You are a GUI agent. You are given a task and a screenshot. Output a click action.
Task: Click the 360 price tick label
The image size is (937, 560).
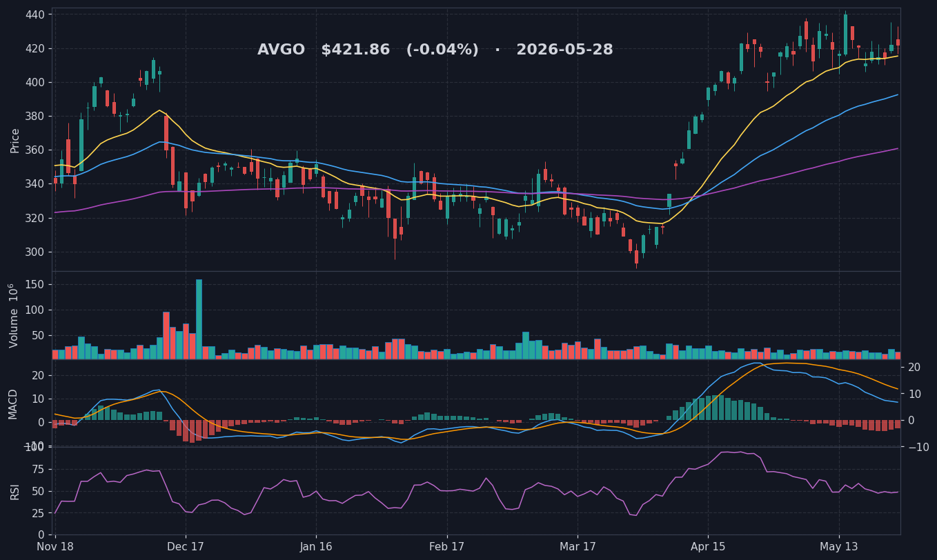pyautogui.click(x=34, y=150)
